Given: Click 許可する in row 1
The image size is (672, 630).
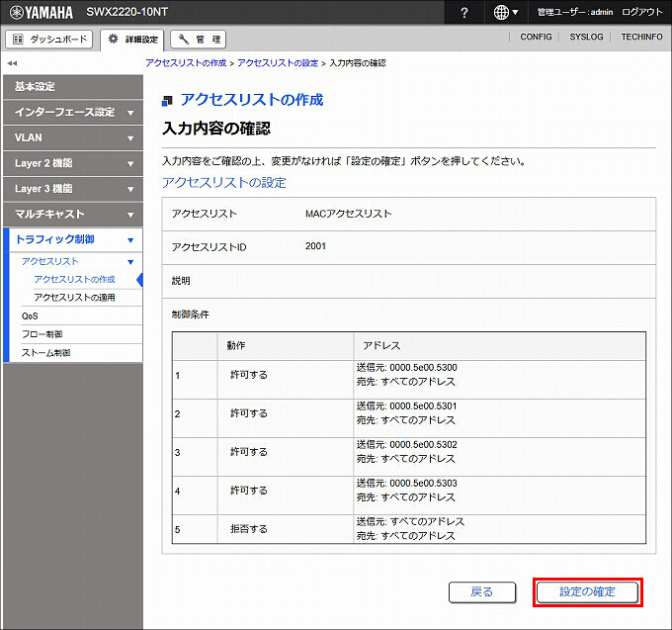Looking at the screenshot, I should [249, 375].
